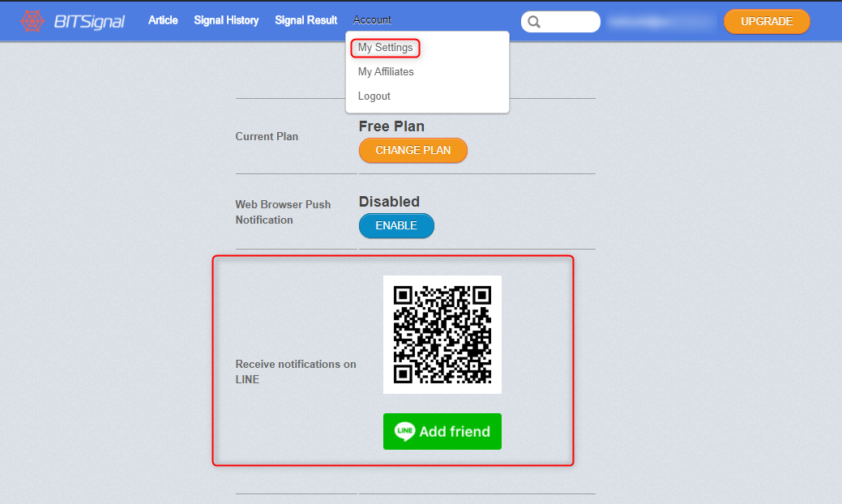The height and width of the screenshot is (504, 842).
Task: Open Signal History page
Action: coord(226,20)
